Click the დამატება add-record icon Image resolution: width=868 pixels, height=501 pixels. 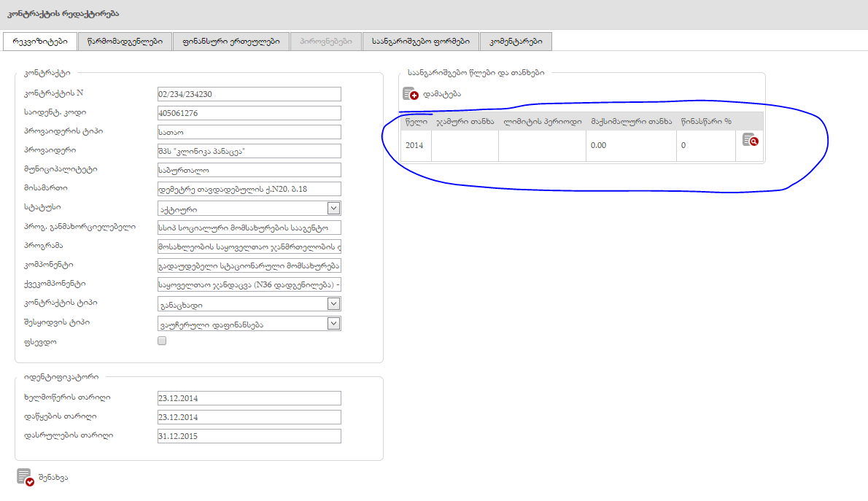[x=411, y=93]
